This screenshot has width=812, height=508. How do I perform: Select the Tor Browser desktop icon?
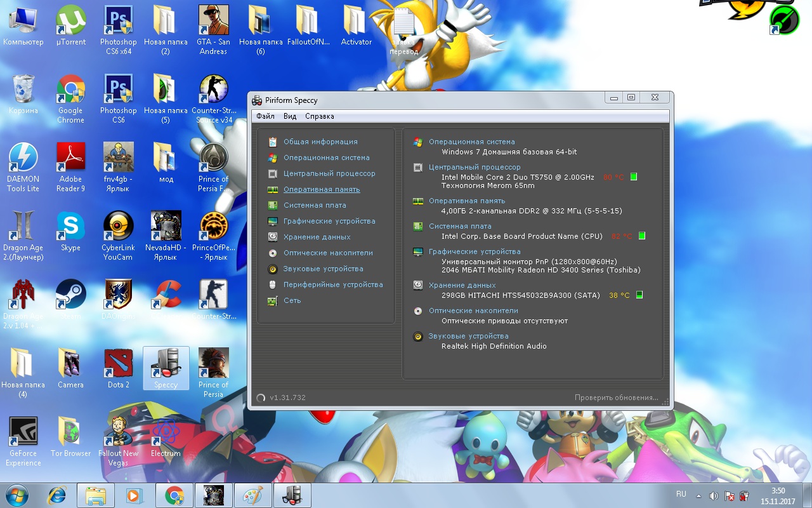point(71,437)
